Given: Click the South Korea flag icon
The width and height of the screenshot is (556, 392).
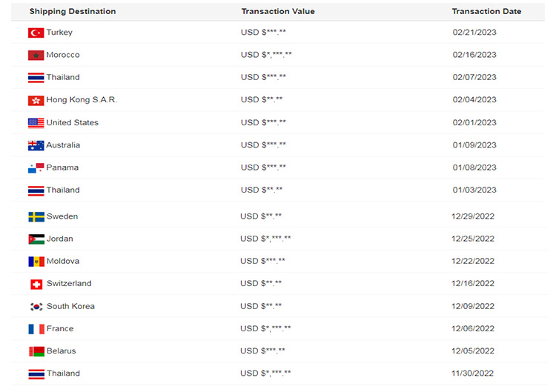Looking at the screenshot, I should [36, 307].
